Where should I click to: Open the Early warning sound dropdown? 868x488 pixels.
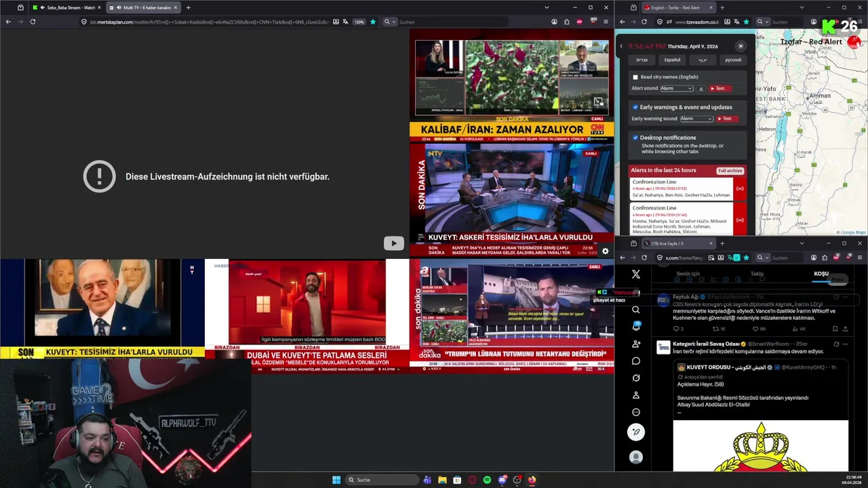696,119
